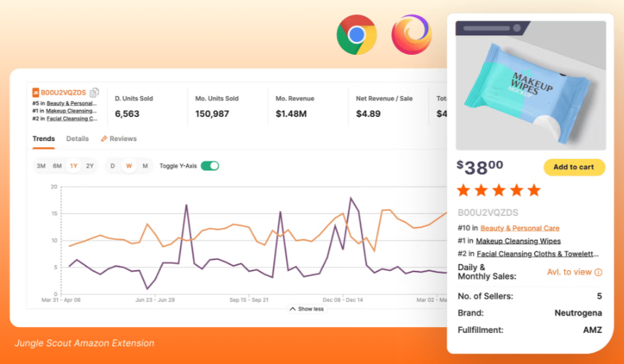Click the No. of Sellers value 5
The image size is (624, 364).
pos(599,296)
